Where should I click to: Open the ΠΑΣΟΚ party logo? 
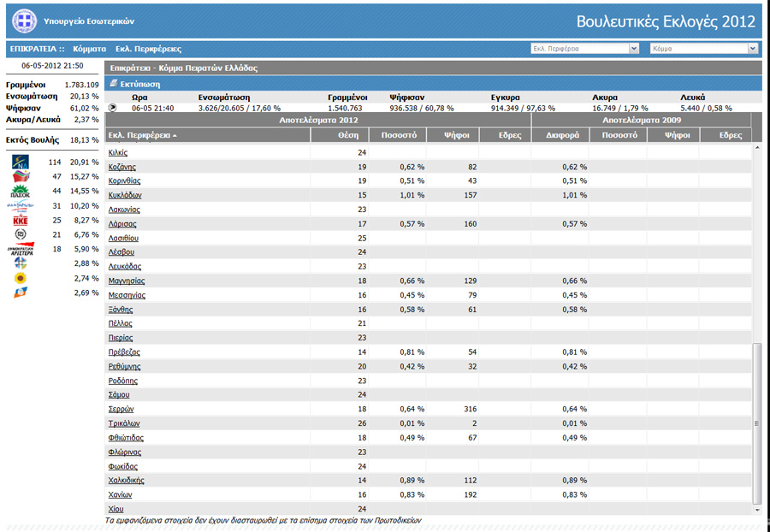point(21,191)
